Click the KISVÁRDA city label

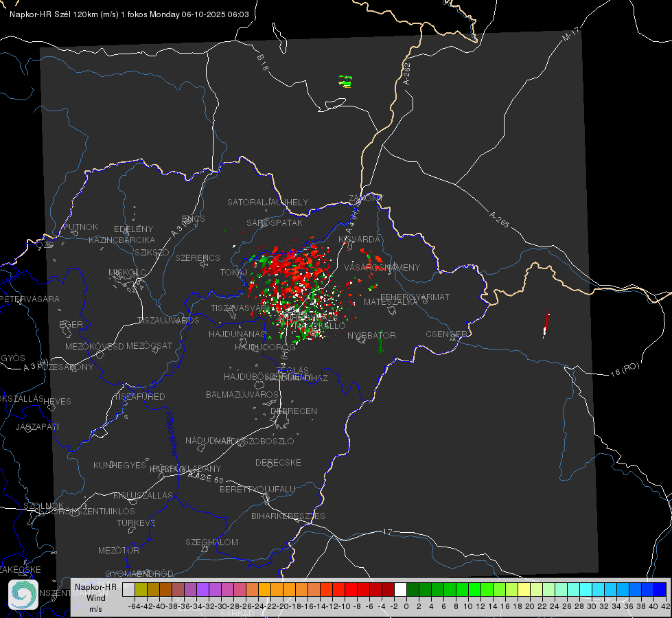[359, 239]
